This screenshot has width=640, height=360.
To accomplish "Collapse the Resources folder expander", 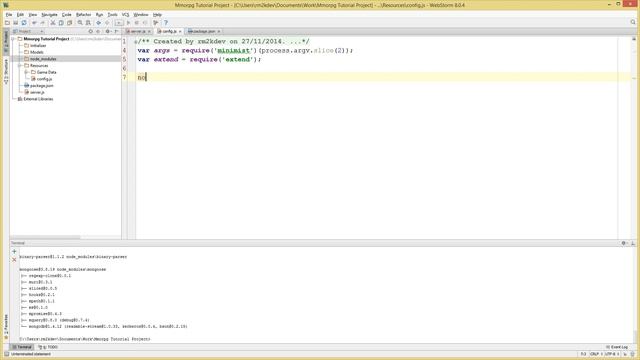I will (20, 65).
